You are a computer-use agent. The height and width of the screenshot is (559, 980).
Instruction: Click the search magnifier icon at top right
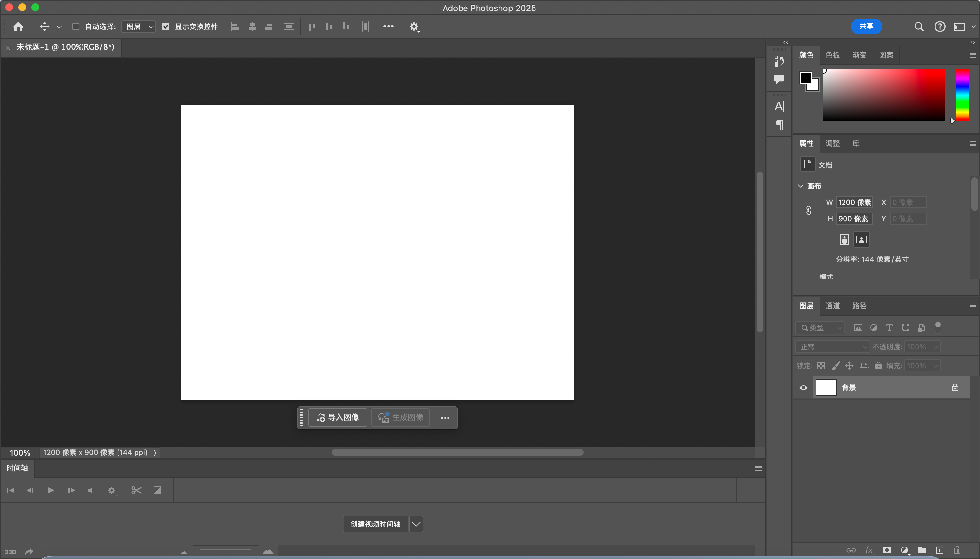[x=918, y=27]
